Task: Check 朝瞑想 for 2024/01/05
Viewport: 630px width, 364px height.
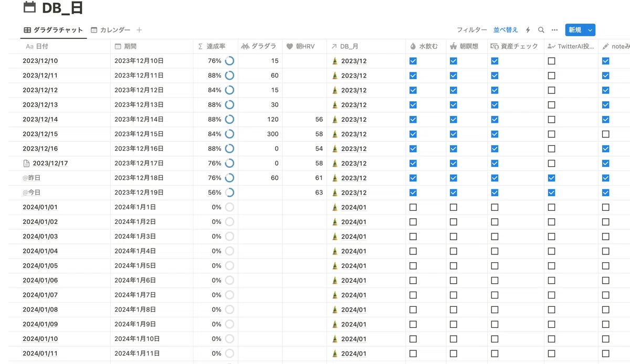Action: click(x=454, y=266)
